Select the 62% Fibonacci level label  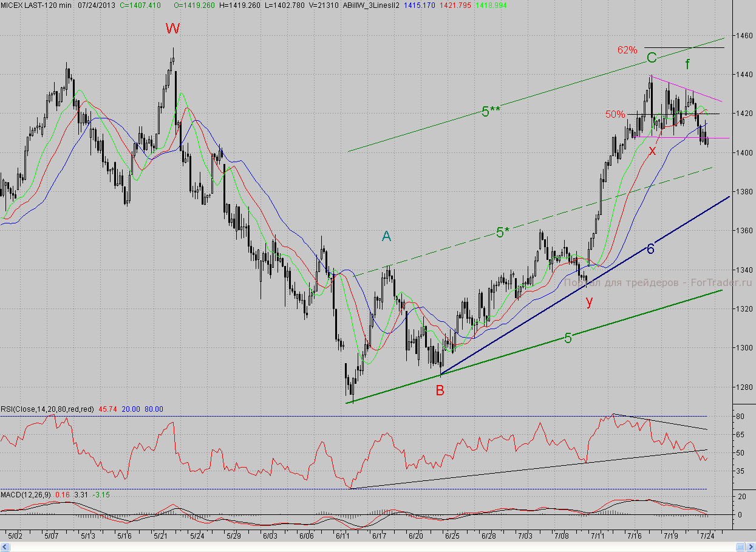point(627,50)
